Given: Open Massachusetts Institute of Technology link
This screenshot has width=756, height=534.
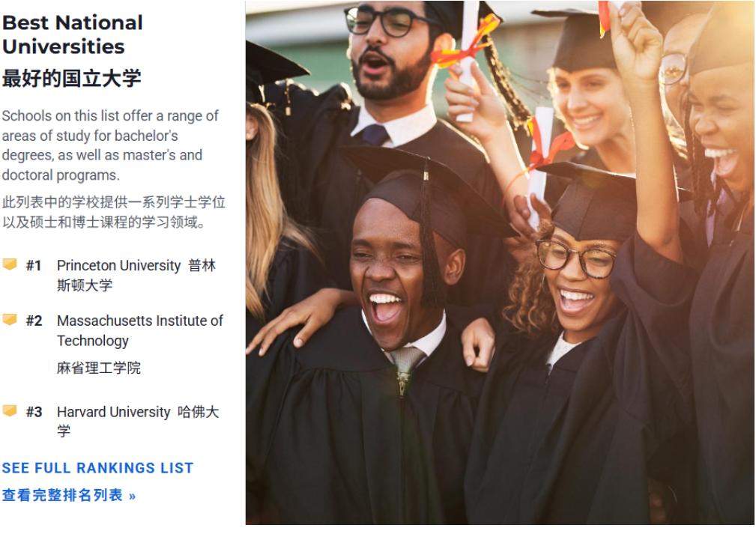Looking at the screenshot, I should point(140,330).
